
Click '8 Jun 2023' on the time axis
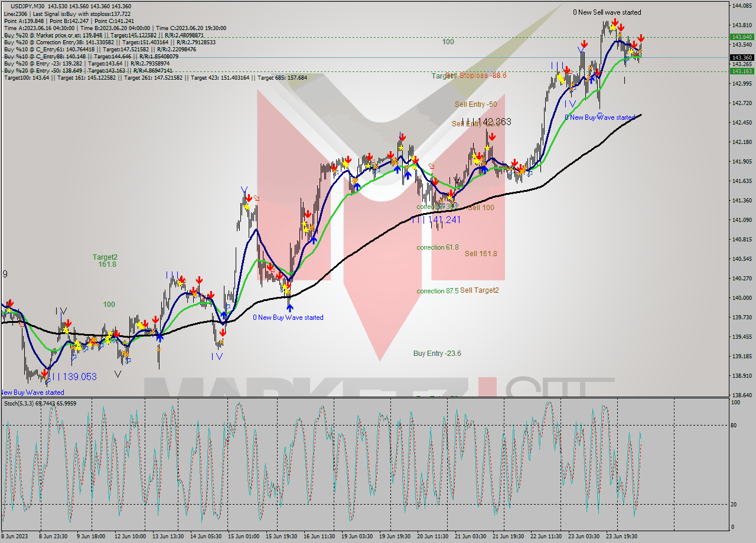[x=14, y=537]
